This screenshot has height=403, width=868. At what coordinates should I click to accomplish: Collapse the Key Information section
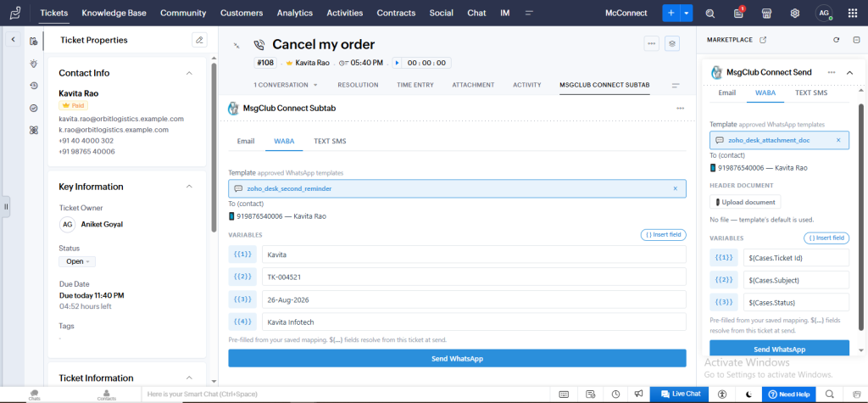pyautogui.click(x=189, y=187)
